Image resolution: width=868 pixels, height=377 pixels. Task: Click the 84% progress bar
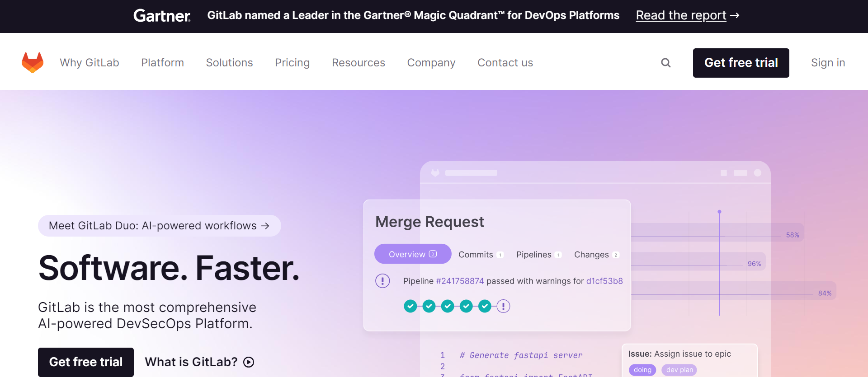[x=734, y=291]
